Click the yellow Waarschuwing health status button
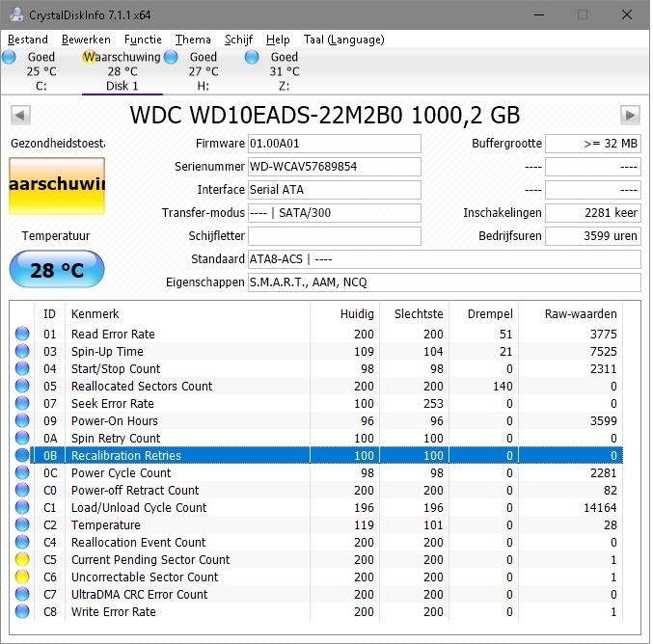The width and height of the screenshot is (653, 644). [57, 186]
